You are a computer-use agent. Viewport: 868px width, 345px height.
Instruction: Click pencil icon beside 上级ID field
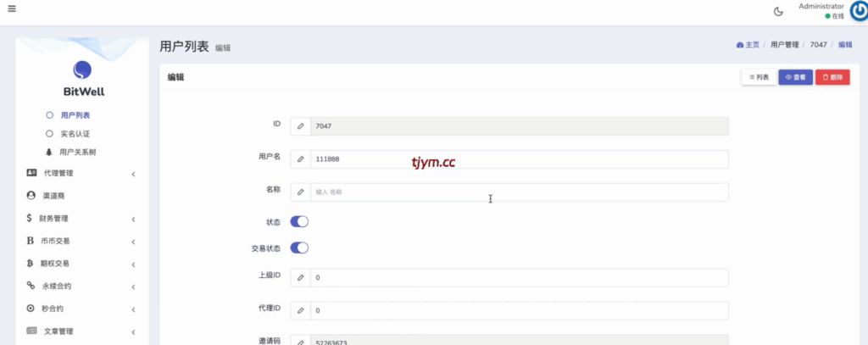301,278
